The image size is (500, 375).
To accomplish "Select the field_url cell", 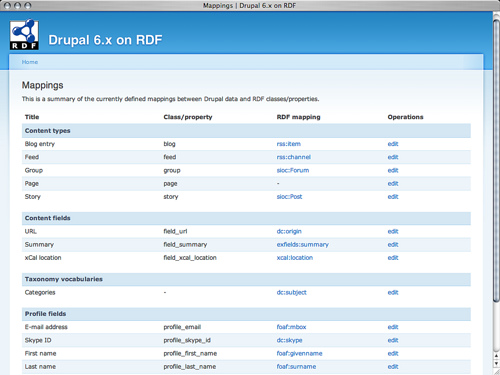I will [x=175, y=231].
